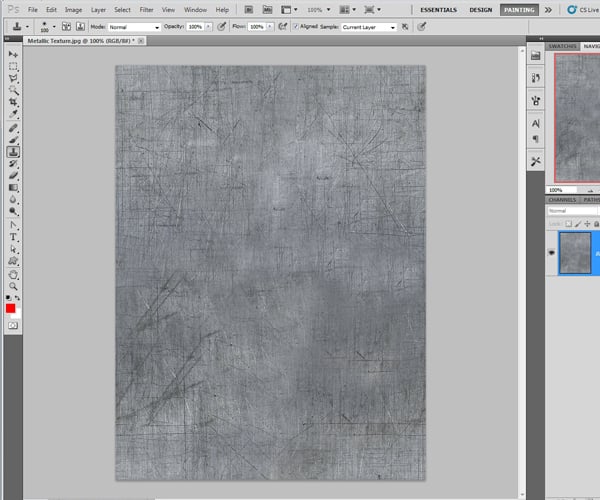Select the Polygonal Lasso tool
Screen dimensions: 600x500
pos(13,78)
